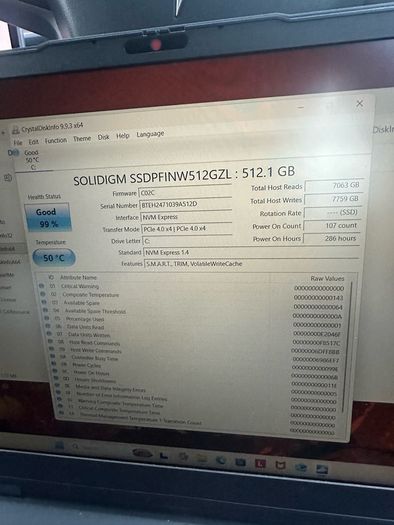This screenshot has height=525, width=394.
Task: Open the Function menu
Action: pyautogui.click(x=56, y=141)
